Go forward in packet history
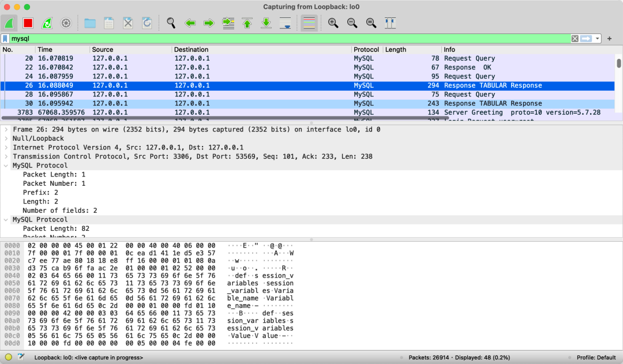The width and height of the screenshot is (623, 364). pos(209,23)
